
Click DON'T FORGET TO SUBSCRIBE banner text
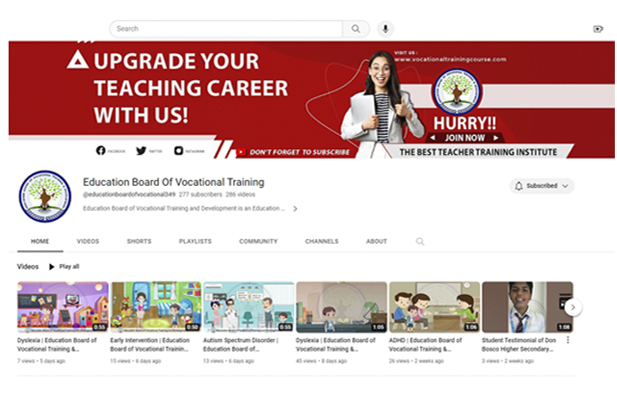point(299,152)
